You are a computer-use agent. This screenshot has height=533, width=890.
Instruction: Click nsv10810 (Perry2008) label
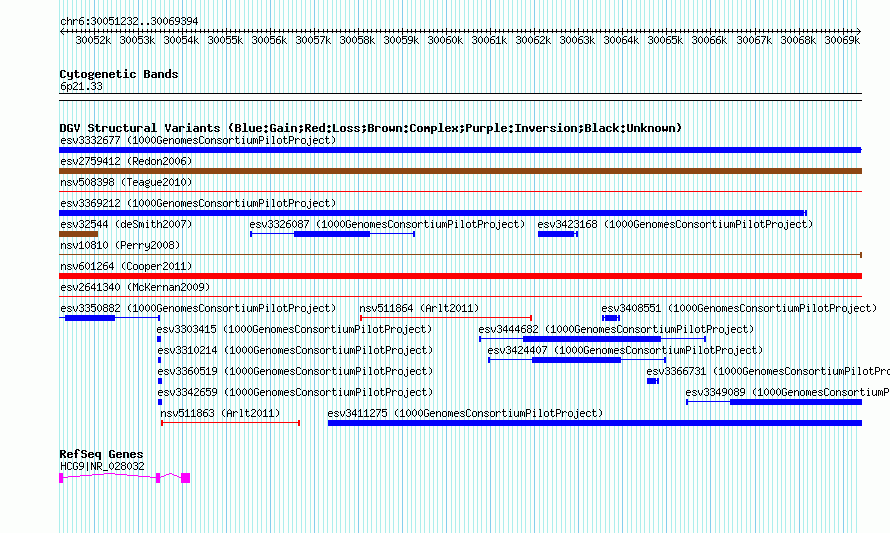120,245
